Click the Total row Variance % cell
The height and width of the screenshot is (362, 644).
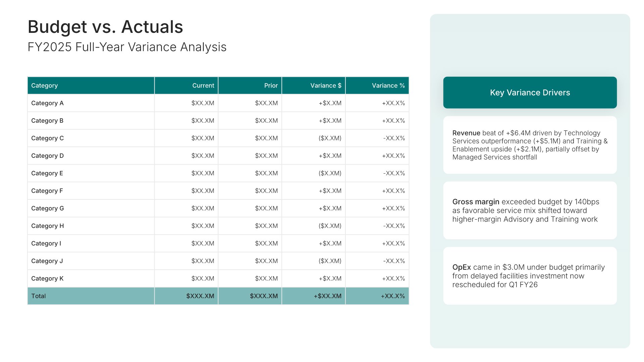(x=392, y=296)
